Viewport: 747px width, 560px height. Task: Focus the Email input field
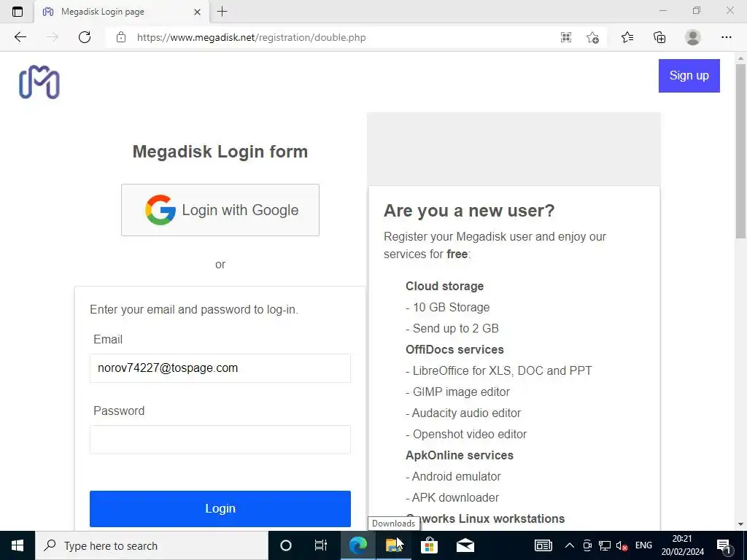click(220, 368)
